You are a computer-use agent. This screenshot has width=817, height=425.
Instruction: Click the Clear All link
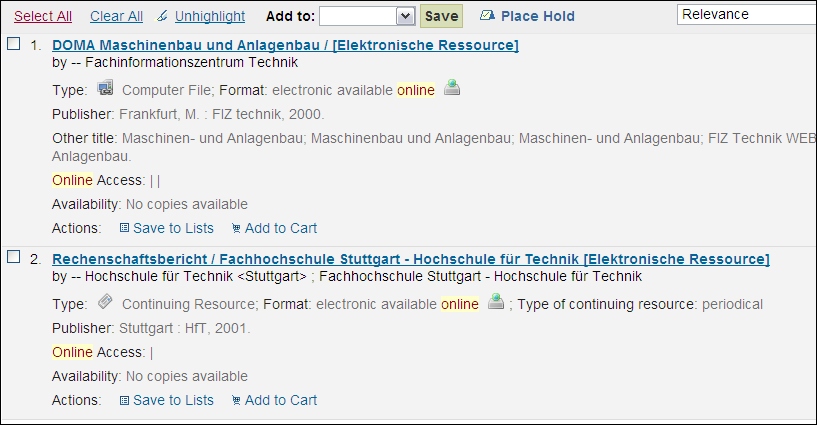coord(116,16)
